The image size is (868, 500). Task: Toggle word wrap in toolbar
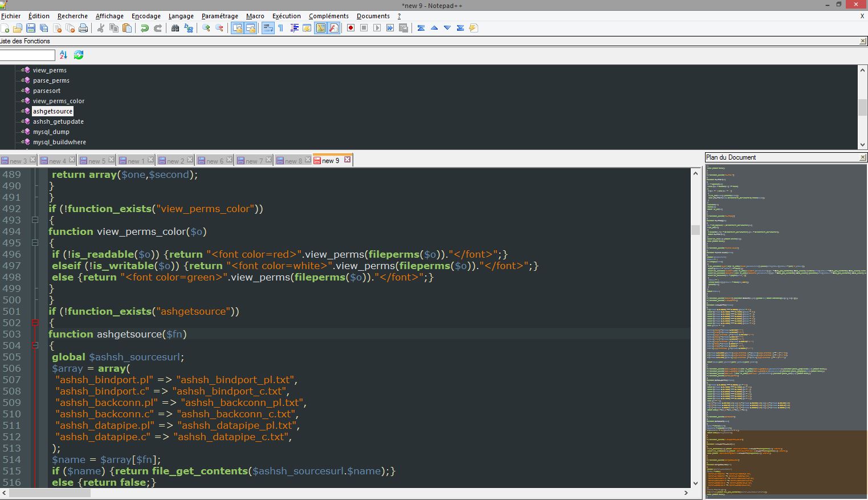pos(267,28)
